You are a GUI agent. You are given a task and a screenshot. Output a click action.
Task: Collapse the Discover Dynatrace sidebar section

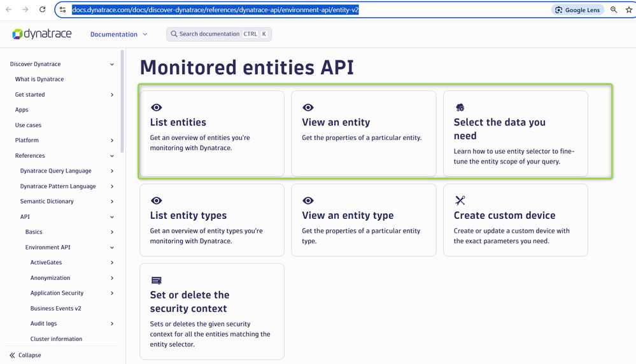tap(112, 64)
